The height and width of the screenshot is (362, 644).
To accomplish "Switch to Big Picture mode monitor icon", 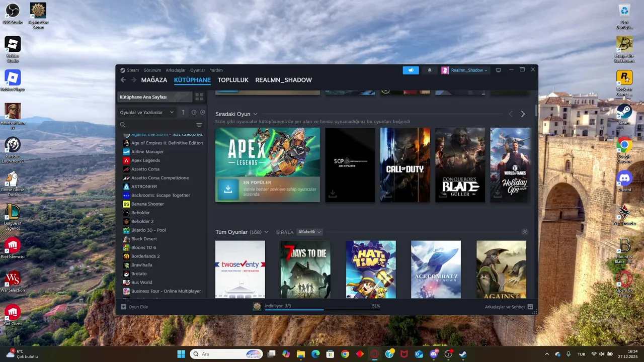I will (x=499, y=70).
